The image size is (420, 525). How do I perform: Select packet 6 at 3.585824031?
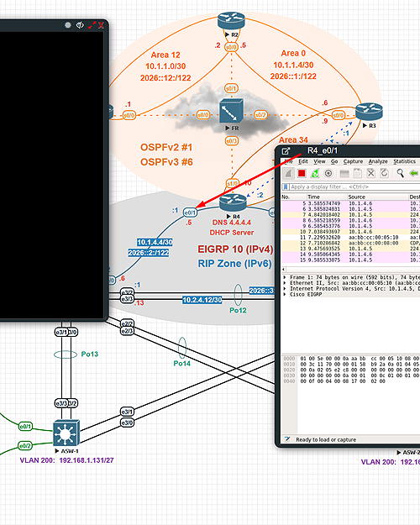click(x=350, y=209)
